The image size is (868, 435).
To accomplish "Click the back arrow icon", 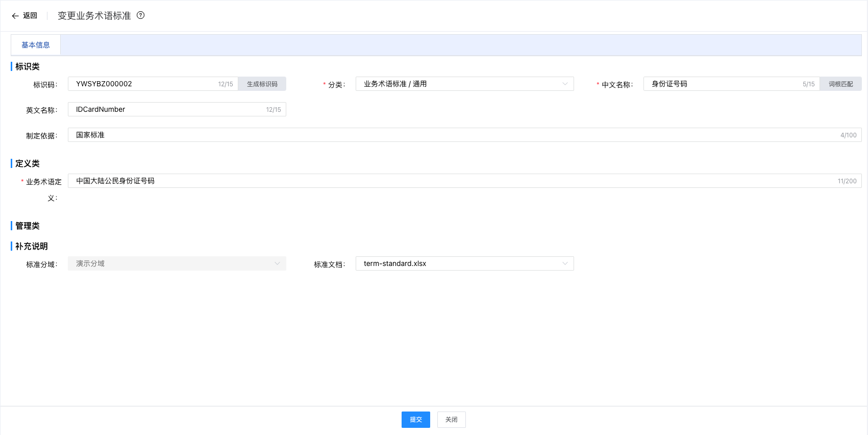I will coord(15,16).
